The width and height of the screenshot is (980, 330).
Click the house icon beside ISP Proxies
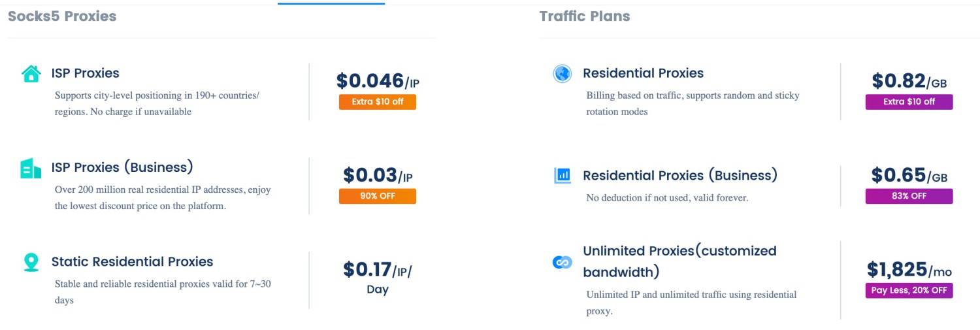(x=31, y=74)
